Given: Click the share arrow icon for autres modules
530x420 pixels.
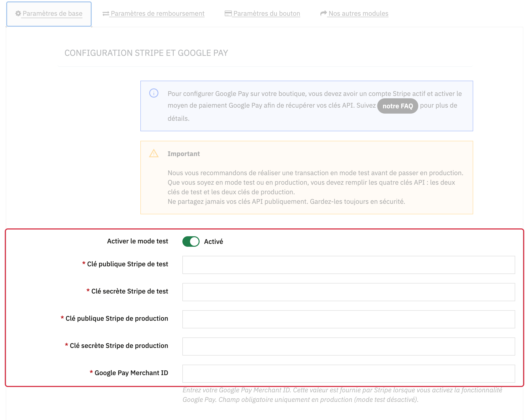Looking at the screenshot, I should pos(323,13).
